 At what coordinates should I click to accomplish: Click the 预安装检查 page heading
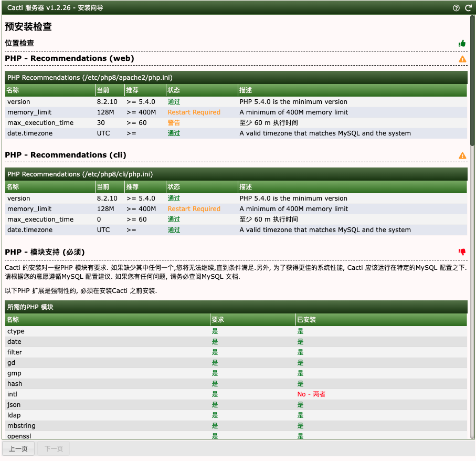tap(28, 27)
